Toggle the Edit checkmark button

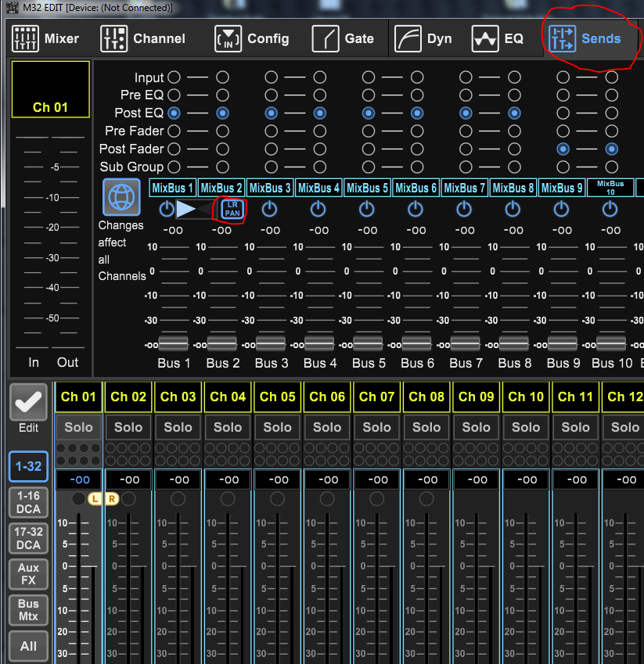click(28, 402)
